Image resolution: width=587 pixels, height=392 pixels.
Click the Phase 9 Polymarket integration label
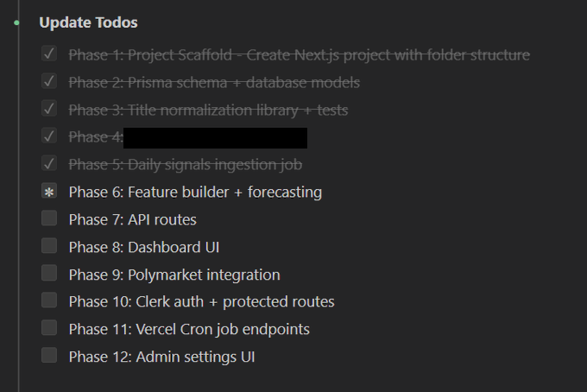tap(174, 275)
